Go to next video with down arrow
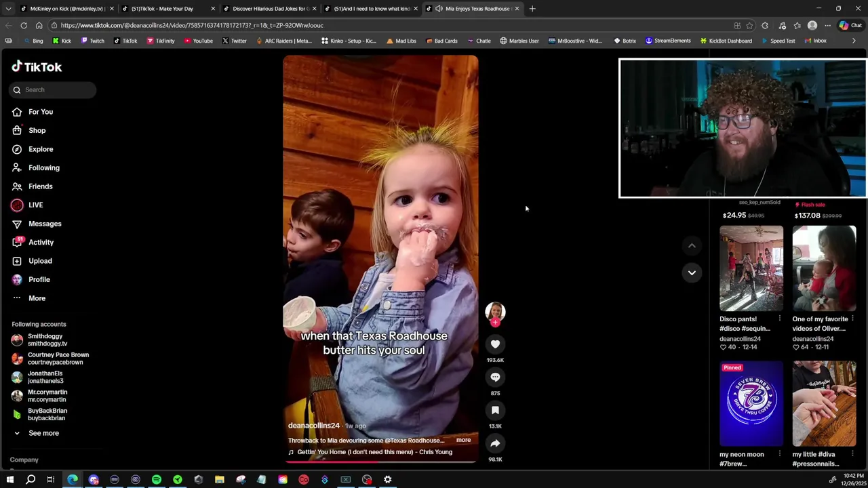868x488 pixels. pos(692,272)
